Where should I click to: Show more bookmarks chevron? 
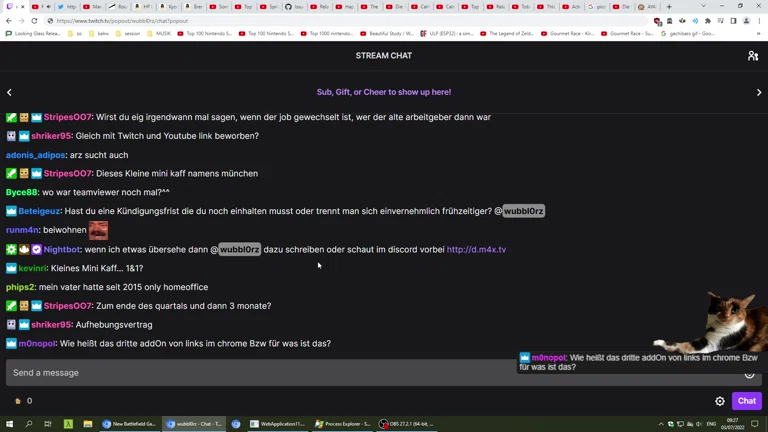click(759, 34)
